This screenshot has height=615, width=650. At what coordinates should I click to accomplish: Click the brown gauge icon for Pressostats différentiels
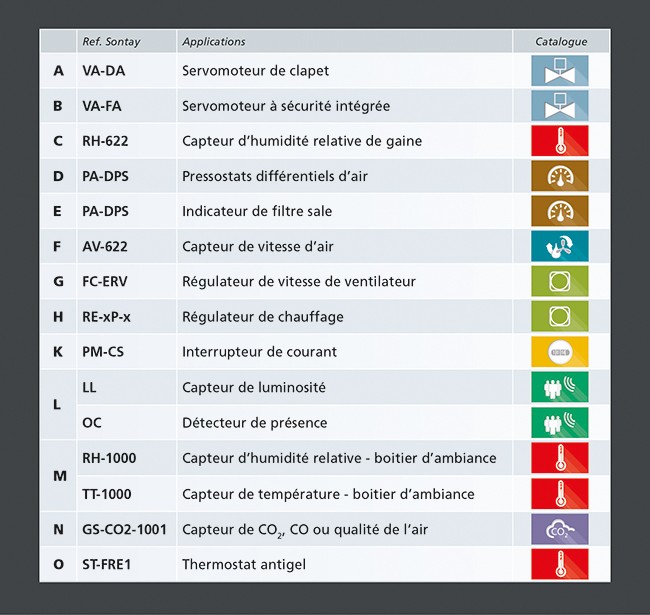[560, 176]
